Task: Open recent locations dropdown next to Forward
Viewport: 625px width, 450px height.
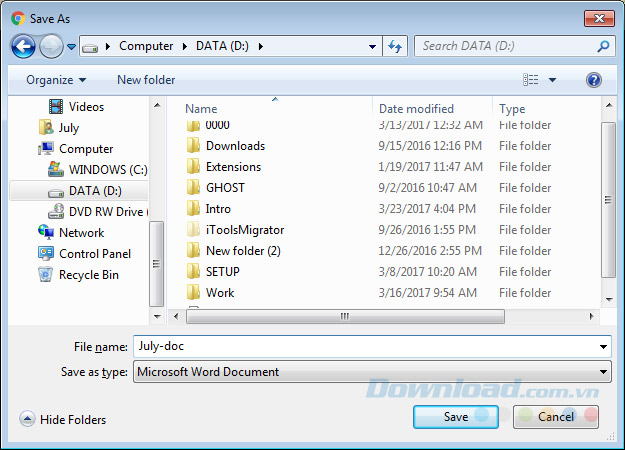Action: click(x=71, y=47)
